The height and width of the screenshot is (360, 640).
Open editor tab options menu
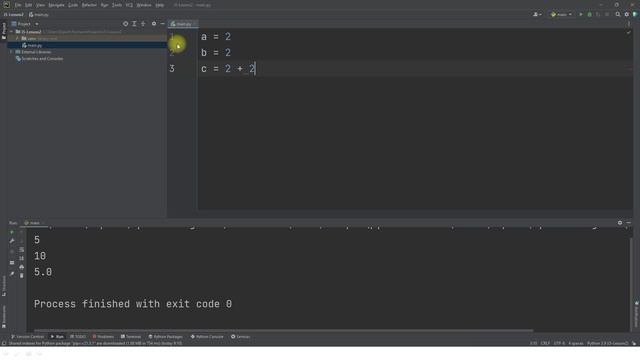(629, 24)
